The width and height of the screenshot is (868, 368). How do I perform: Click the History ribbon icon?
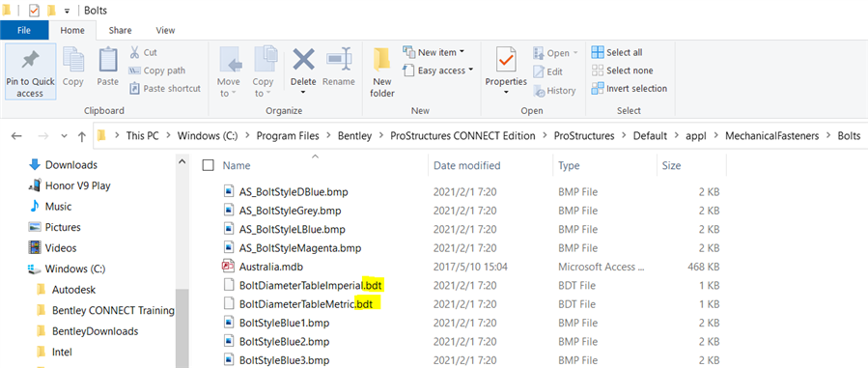(x=540, y=90)
